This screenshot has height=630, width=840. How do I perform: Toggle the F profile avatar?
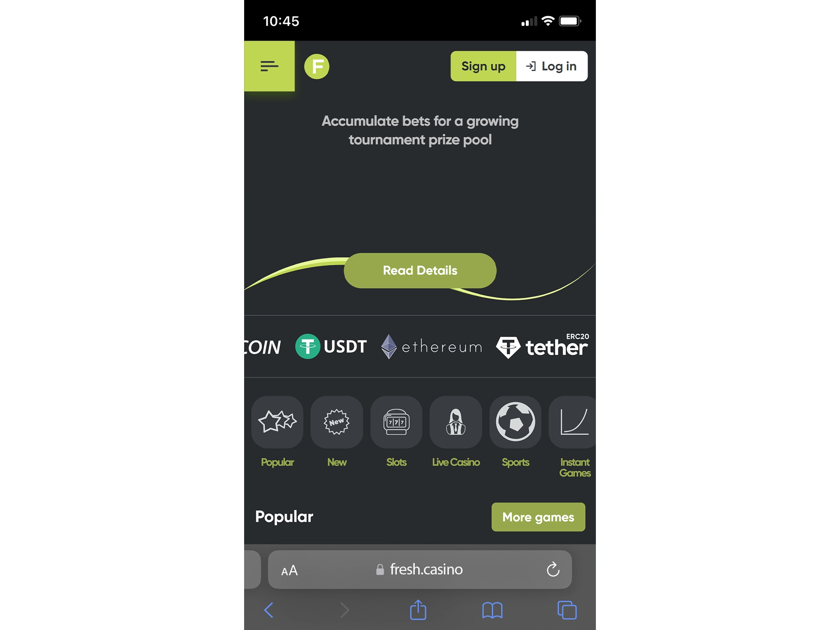click(317, 66)
